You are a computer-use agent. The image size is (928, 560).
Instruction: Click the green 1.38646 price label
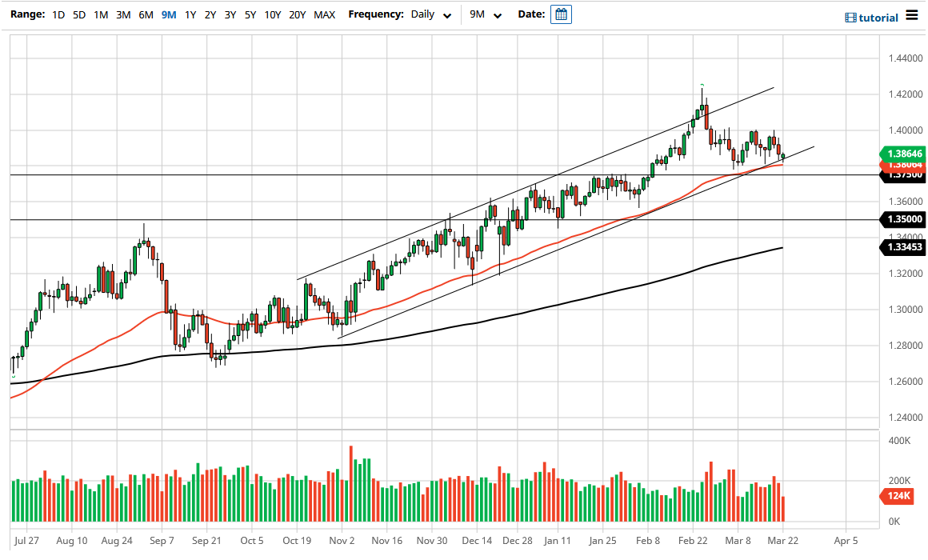coord(905,154)
